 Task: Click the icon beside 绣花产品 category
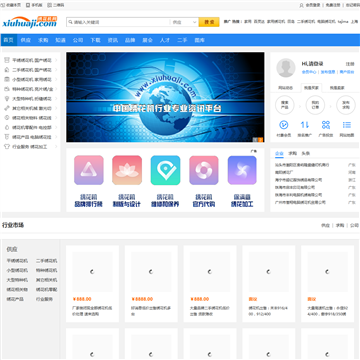pyautogui.click(x=7, y=137)
